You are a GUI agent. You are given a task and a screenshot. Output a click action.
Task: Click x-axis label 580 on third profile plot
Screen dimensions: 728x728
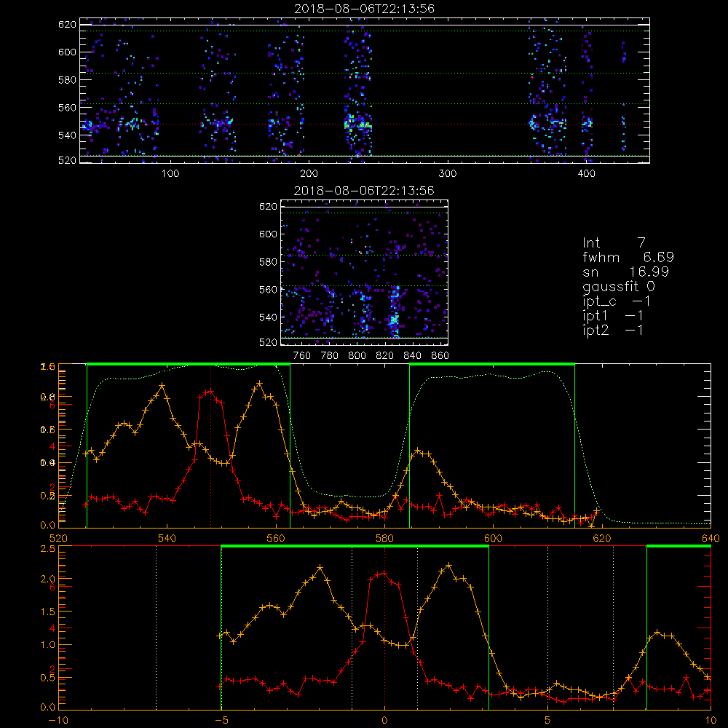click(384, 539)
